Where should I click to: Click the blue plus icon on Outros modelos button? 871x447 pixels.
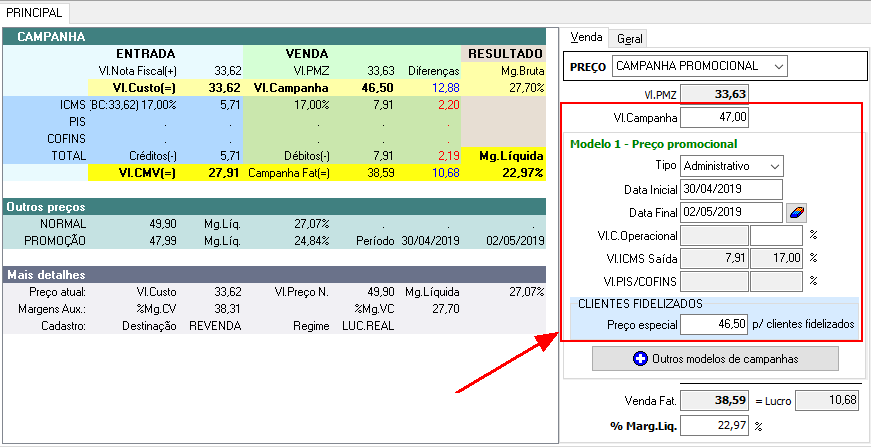pyautogui.click(x=640, y=359)
